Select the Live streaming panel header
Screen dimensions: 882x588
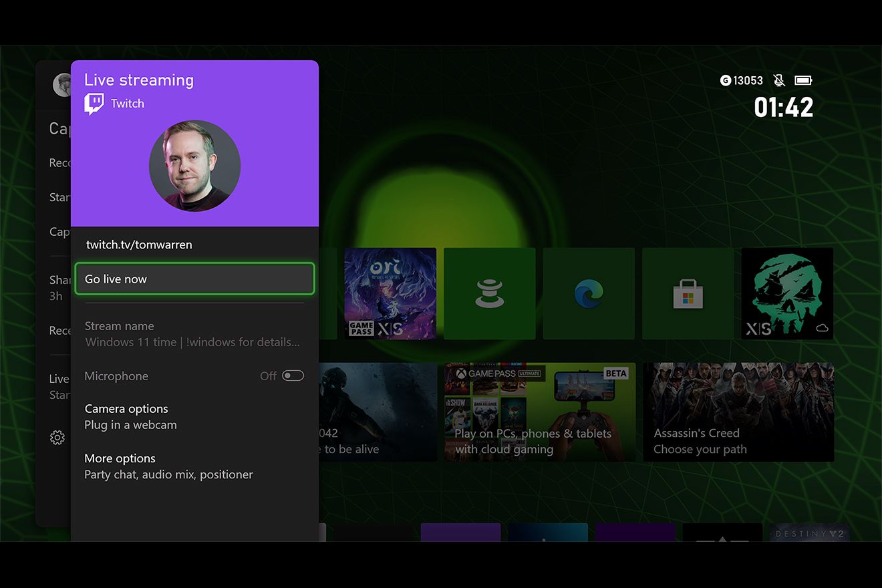(x=138, y=80)
